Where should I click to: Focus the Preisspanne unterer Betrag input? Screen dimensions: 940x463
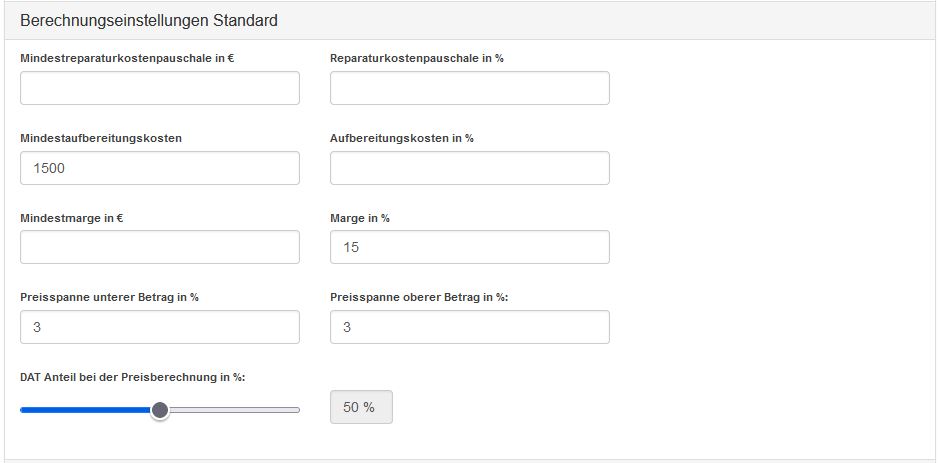[159, 327]
